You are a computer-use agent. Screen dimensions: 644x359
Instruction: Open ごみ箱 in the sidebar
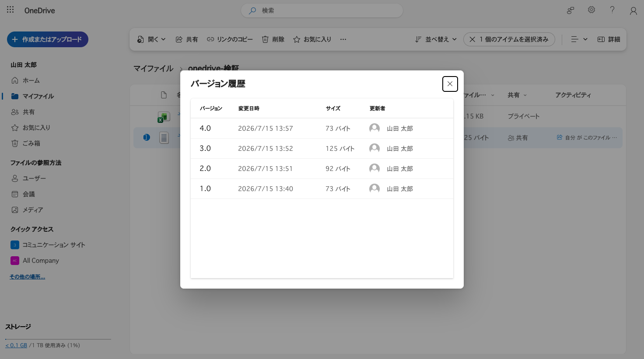pyautogui.click(x=25, y=143)
